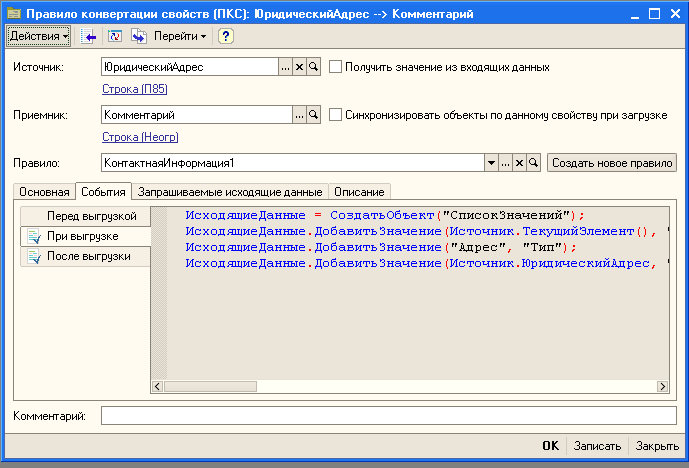Open the Действия dropdown menu
This screenshot has height=468, width=689.
[x=39, y=36]
